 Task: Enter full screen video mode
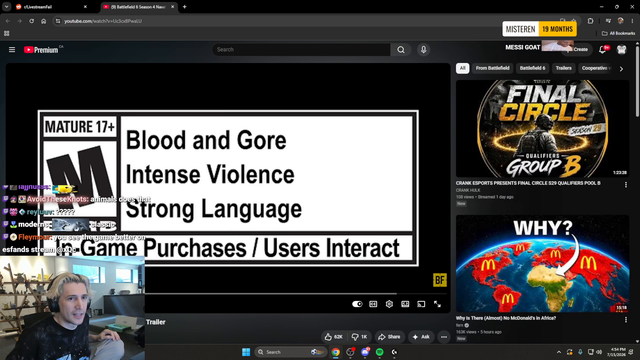click(437, 304)
